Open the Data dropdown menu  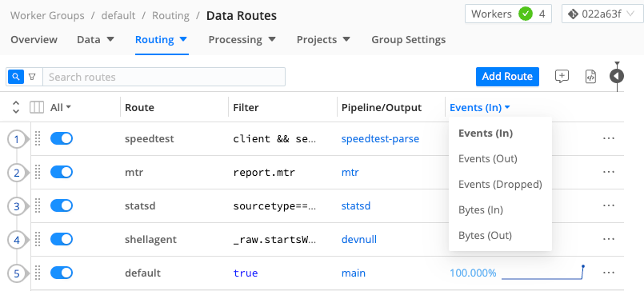(x=95, y=40)
